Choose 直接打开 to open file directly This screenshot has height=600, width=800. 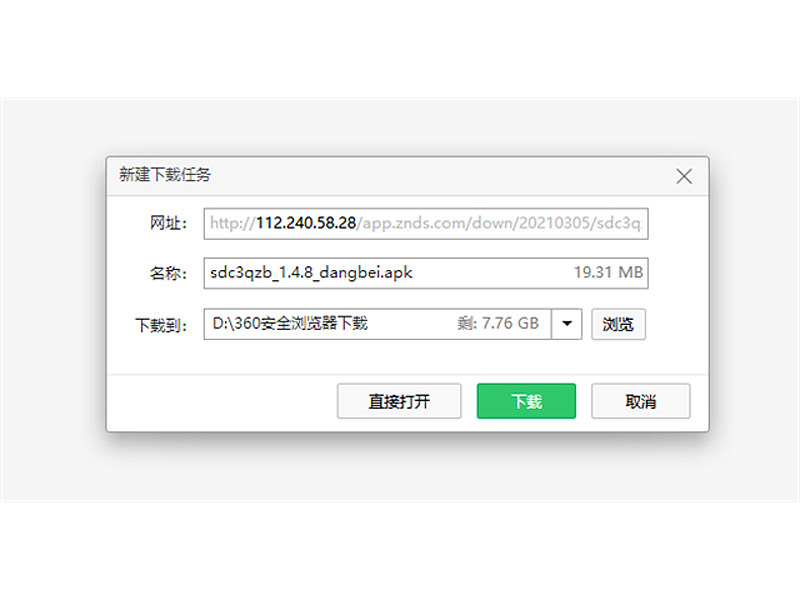point(399,401)
